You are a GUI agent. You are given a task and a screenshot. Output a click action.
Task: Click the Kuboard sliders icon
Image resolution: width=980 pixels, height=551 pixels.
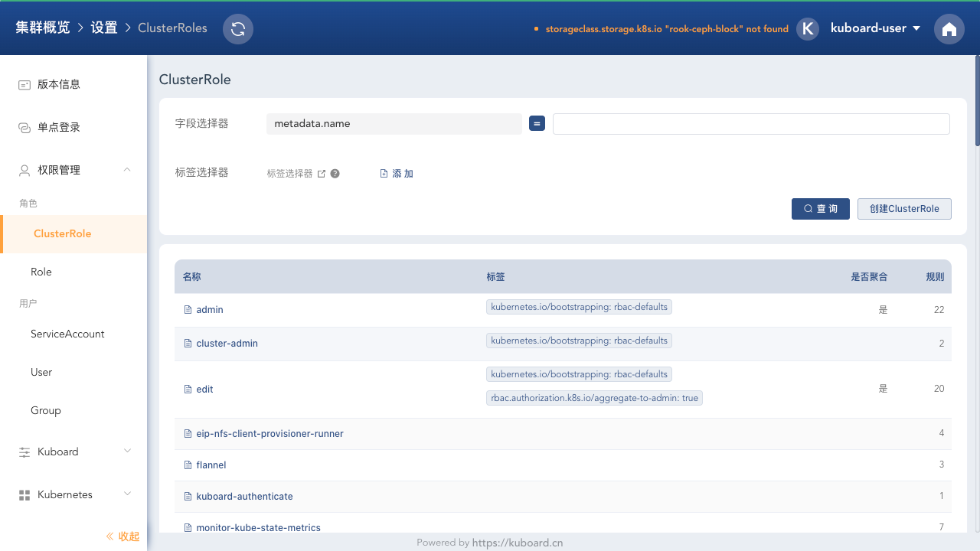pos(24,452)
